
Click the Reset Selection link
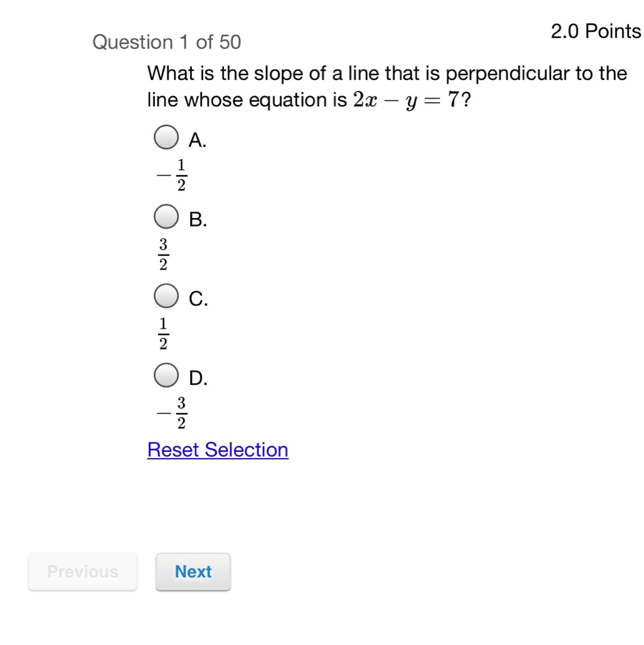(218, 450)
